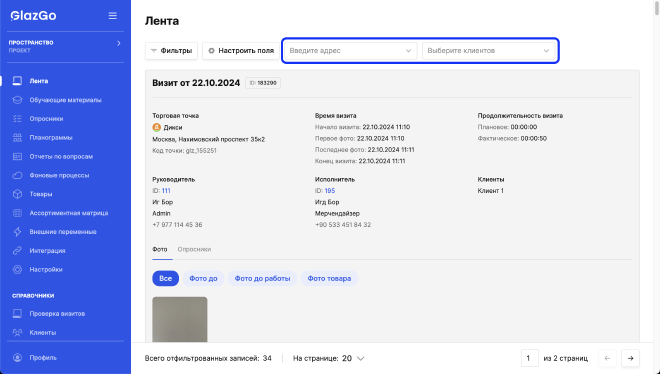Open Настройки from the sidebar

tap(46, 269)
